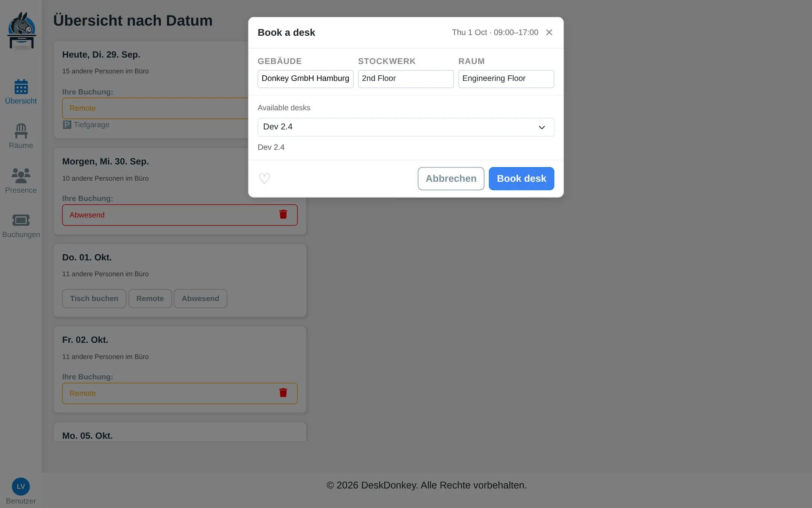Click the Mo. 05. Okt. heading
This screenshot has height=508, width=812.
tap(88, 436)
